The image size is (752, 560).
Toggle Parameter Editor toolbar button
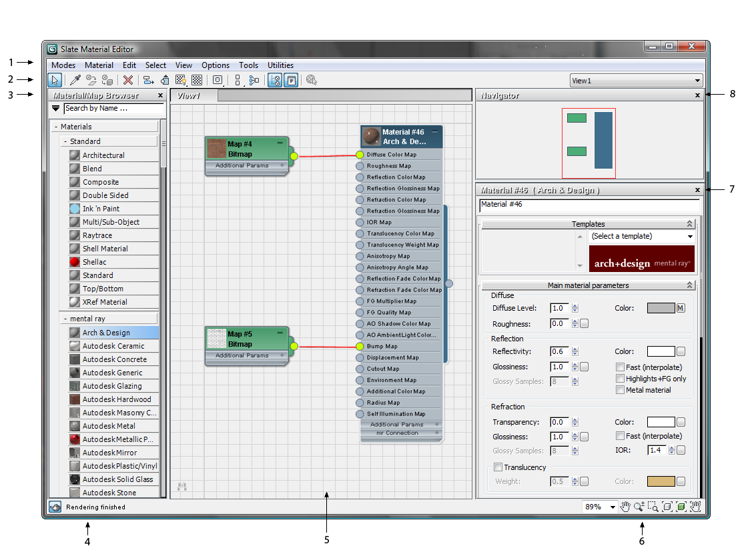pyautogui.click(x=291, y=80)
